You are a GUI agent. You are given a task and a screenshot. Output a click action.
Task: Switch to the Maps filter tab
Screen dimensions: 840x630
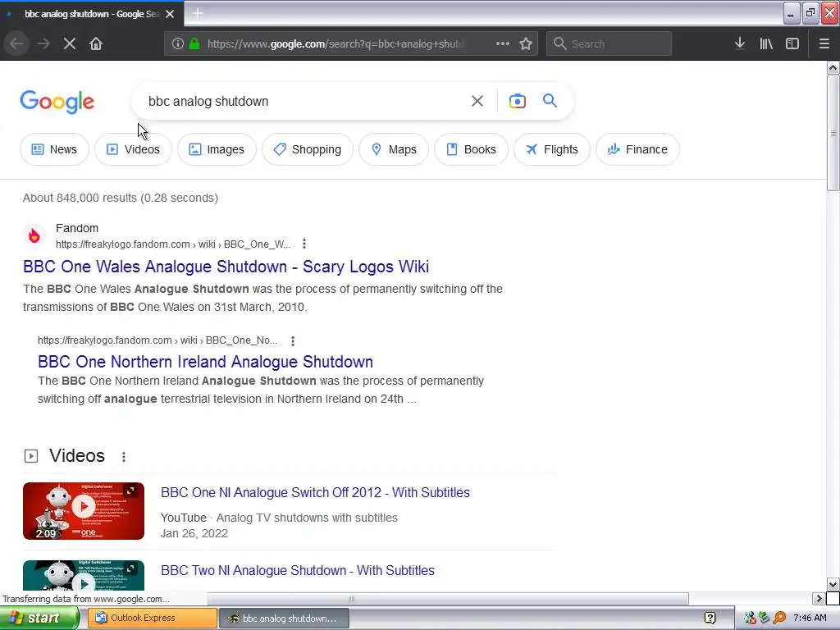pyautogui.click(x=394, y=149)
